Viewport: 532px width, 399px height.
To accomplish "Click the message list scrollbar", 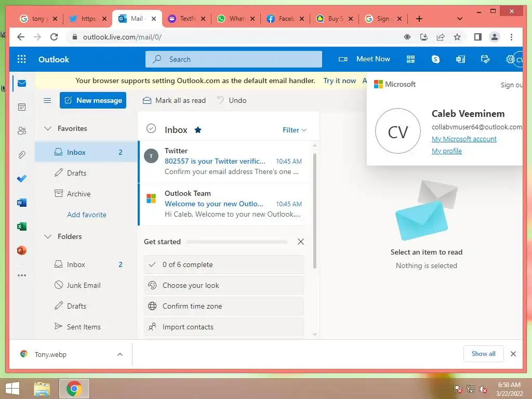I will [x=314, y=210].
